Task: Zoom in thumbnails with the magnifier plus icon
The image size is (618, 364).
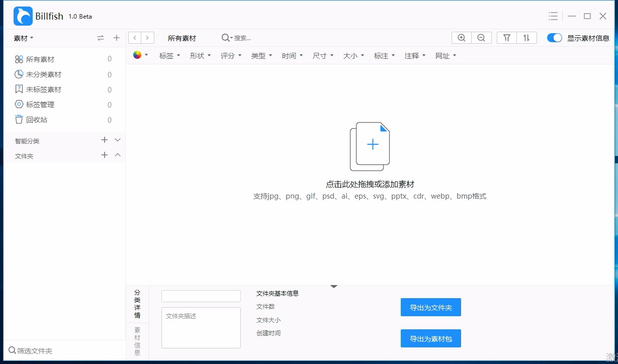Action: coord(461,37)
